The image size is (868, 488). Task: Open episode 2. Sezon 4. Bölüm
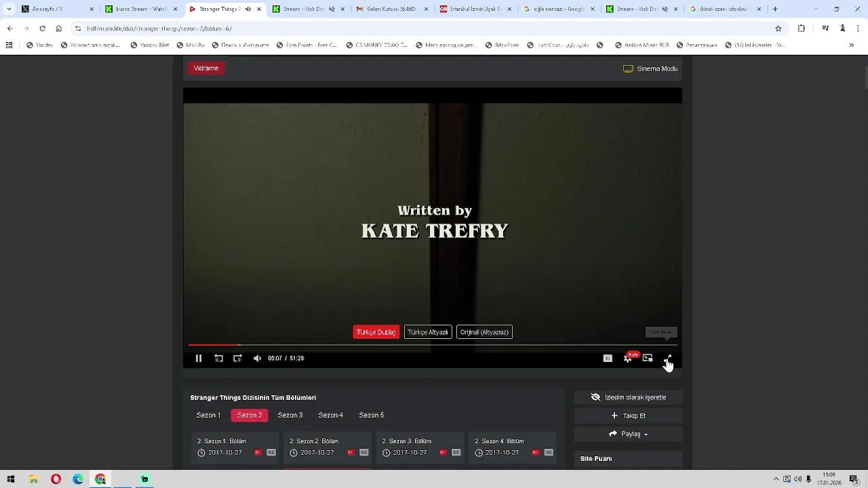[x=512, y=447]
